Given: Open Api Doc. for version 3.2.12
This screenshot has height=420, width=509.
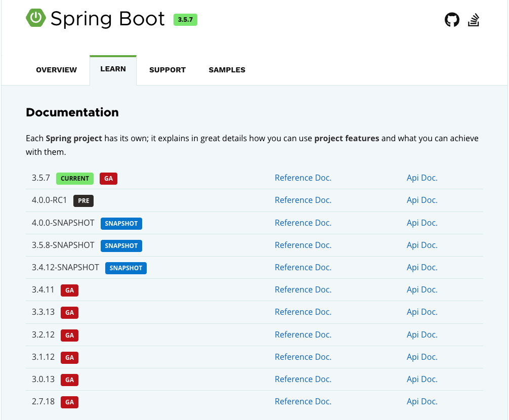Looking at the screenshot, I should coord(422,334).
